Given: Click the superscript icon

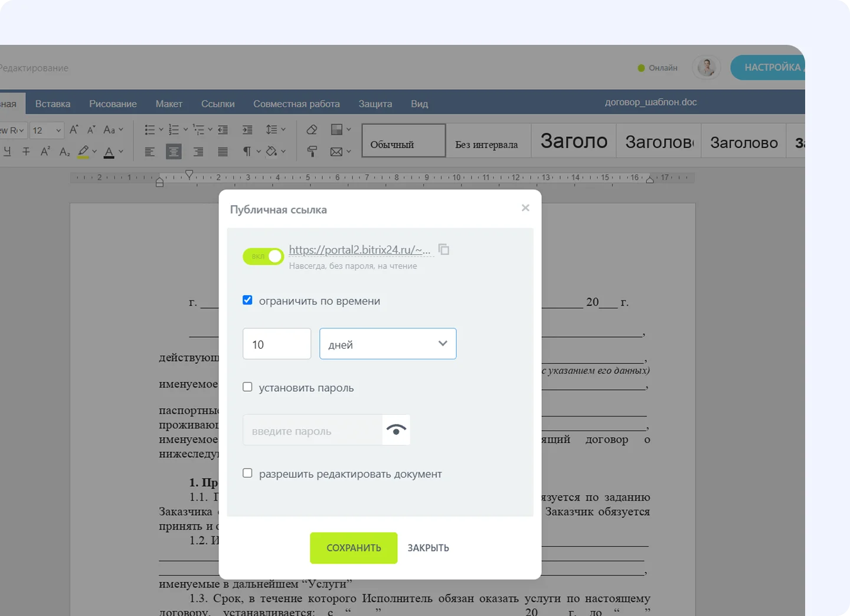Looking at the screenshot, I should pos(45,152).
